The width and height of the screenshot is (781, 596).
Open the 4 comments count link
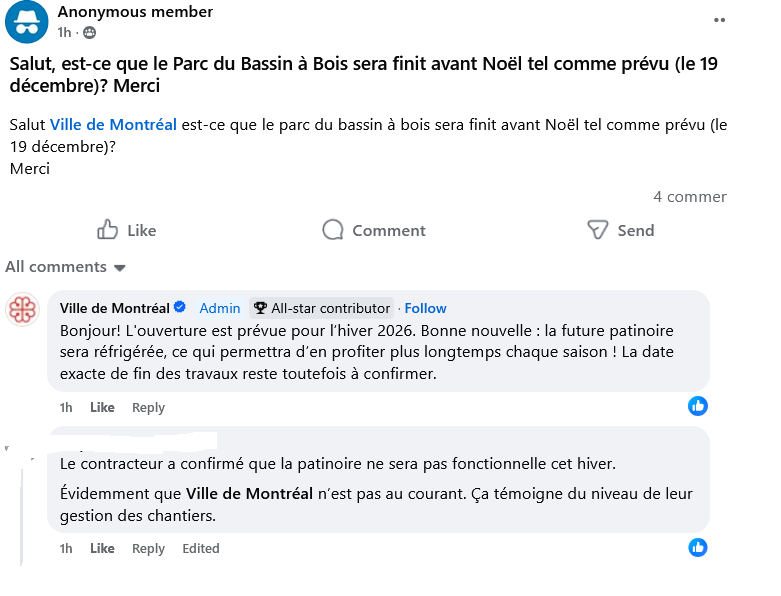(689, 197)
